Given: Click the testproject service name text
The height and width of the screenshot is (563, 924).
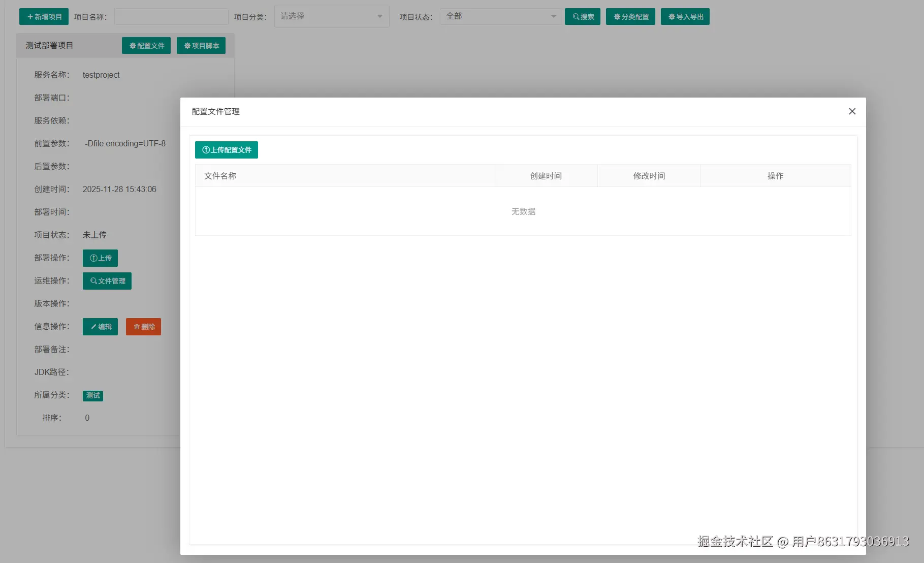Looking at the screenshot, I should pos(101,75).
